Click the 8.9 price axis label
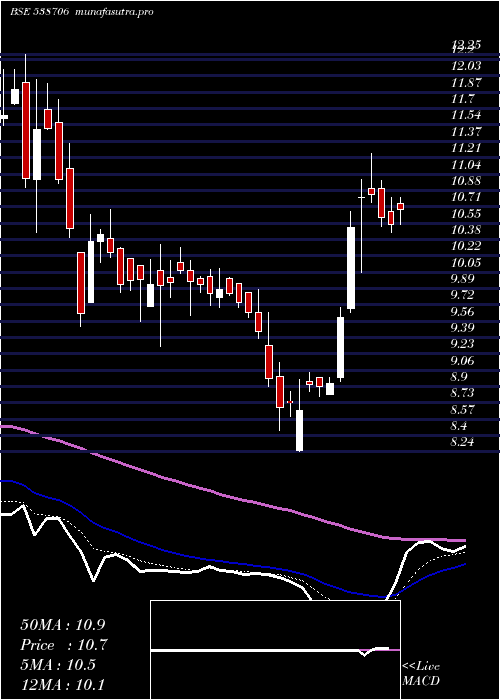 click(x=461, y=376)
